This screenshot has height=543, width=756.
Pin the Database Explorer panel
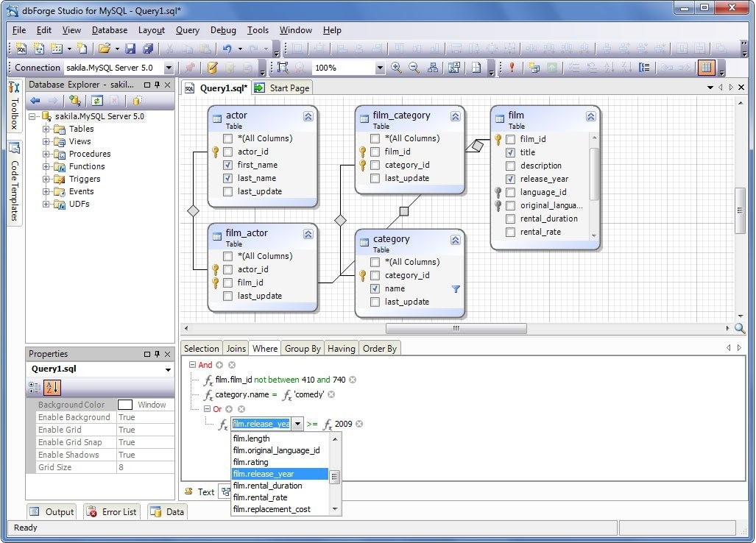click(155, 85)
